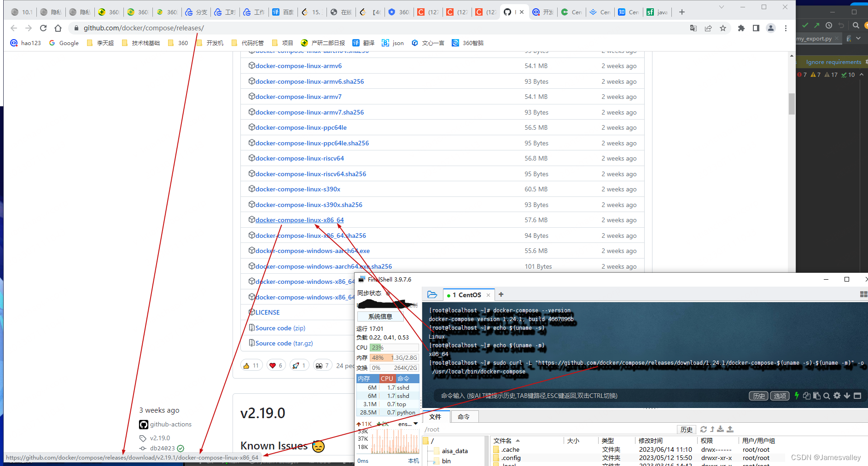Open a new Chrome tab with plus
Image resolution: width=868 pixels, height=466 pixels.
coord(682,12)
